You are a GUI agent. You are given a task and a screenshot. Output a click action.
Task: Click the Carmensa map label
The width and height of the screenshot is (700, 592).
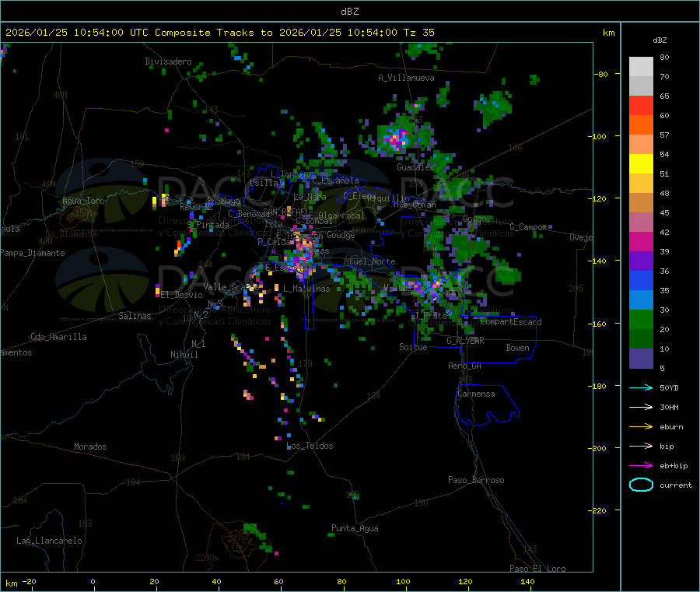[x=476, y=394]
